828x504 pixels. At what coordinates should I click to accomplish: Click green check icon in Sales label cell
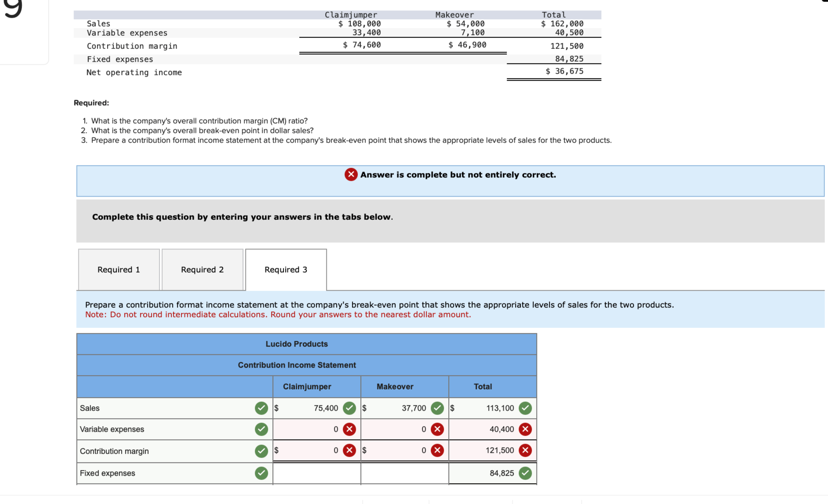coord(261,408)
